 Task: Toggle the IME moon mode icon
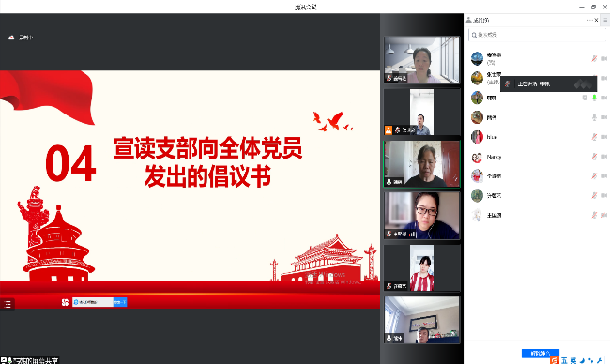pyautogui.click(x=583, y=361)
